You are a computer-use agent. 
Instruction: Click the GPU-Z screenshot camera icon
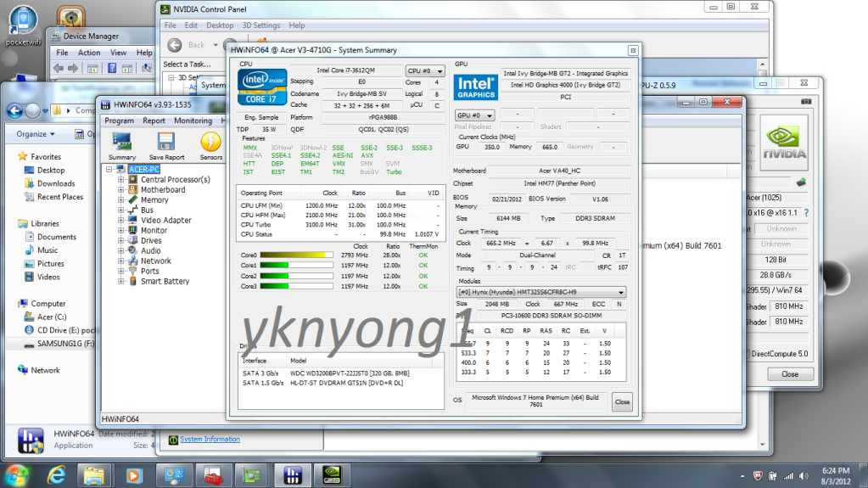pos(806,101)
